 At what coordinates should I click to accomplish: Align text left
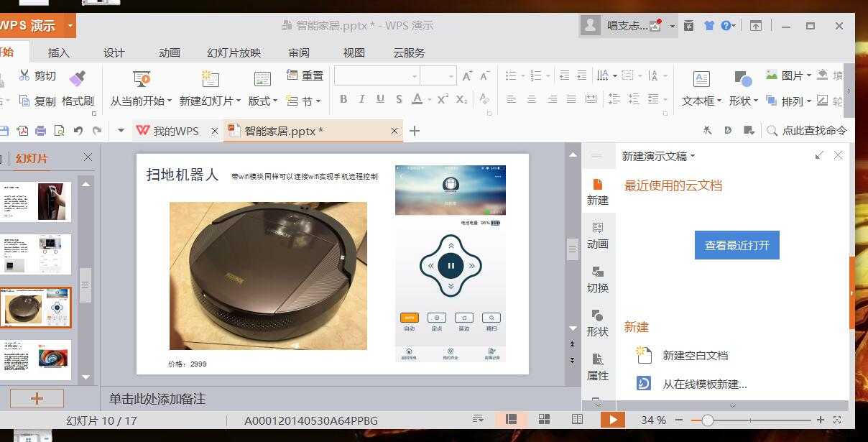[x=512, y=99]
